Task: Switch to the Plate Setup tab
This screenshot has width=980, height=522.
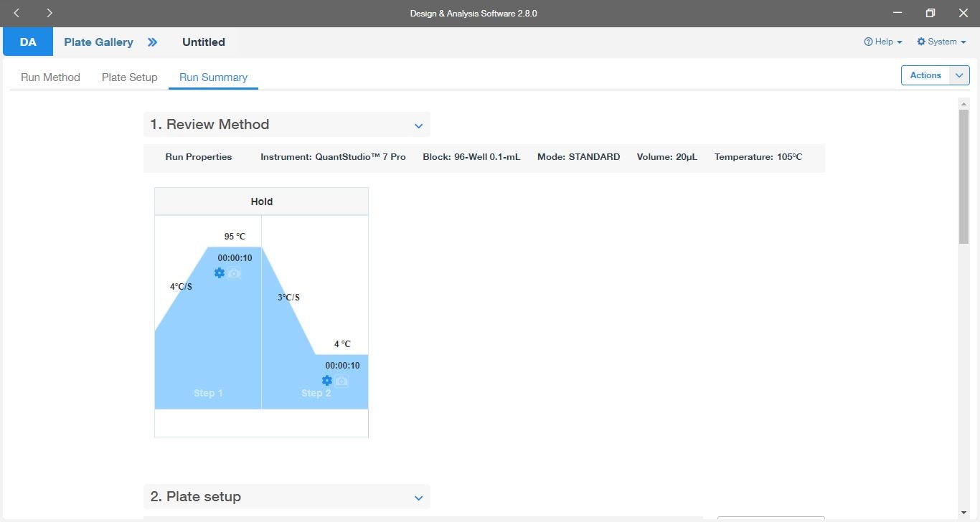Action: (x=129, y=77)
